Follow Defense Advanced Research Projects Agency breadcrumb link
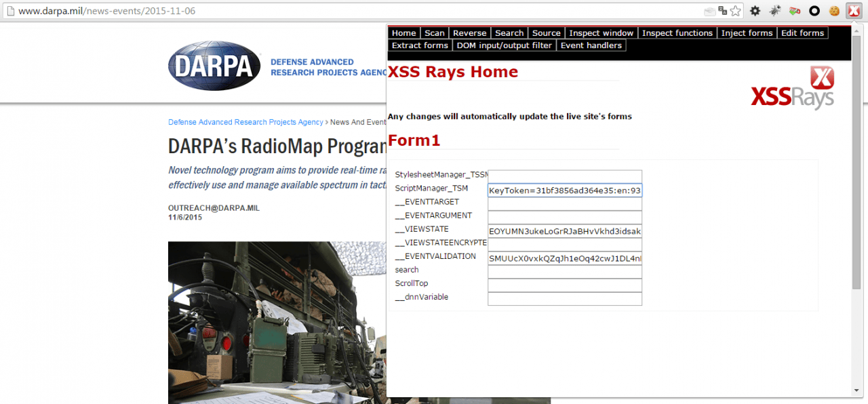 [x=245, y=122]
